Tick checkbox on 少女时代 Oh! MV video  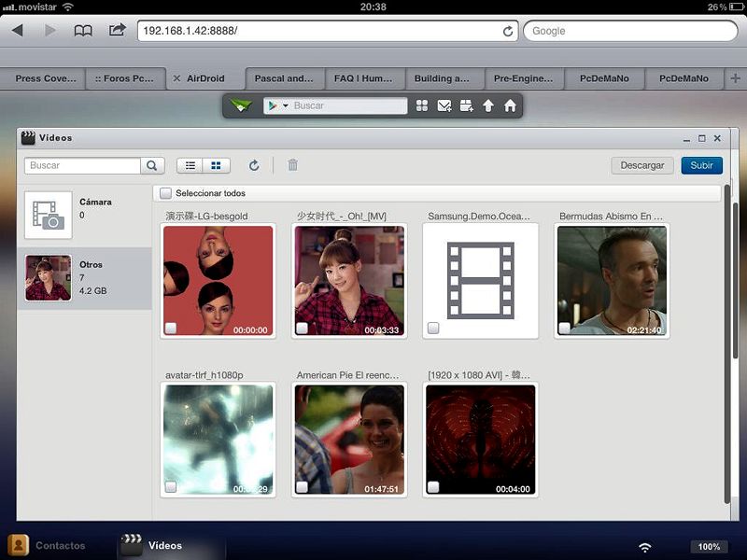pyautogui.click(x=302, y=328)
